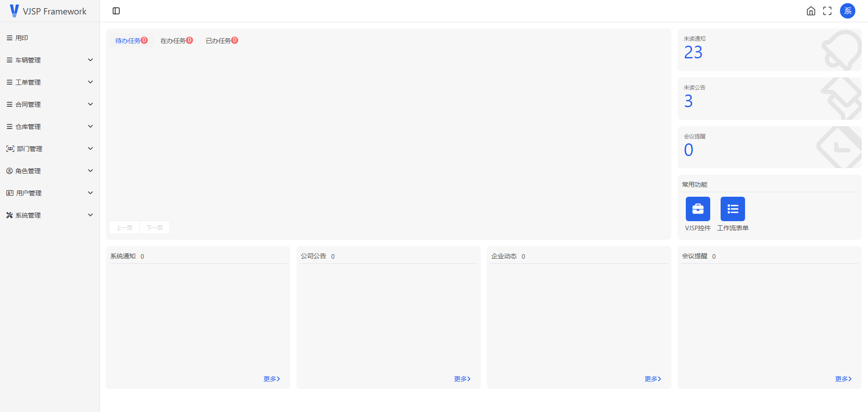
Task: Click 更多 link under 公司公告
Action: coord(462,379)
